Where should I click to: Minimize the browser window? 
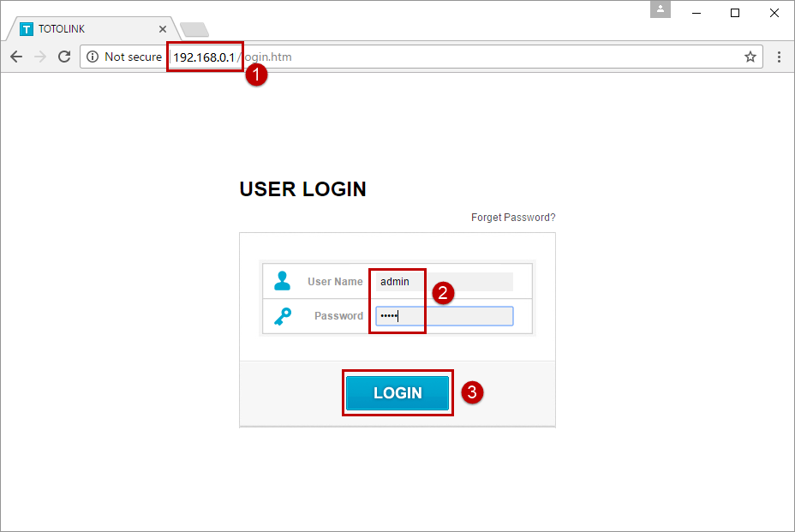tap(696, 13)
